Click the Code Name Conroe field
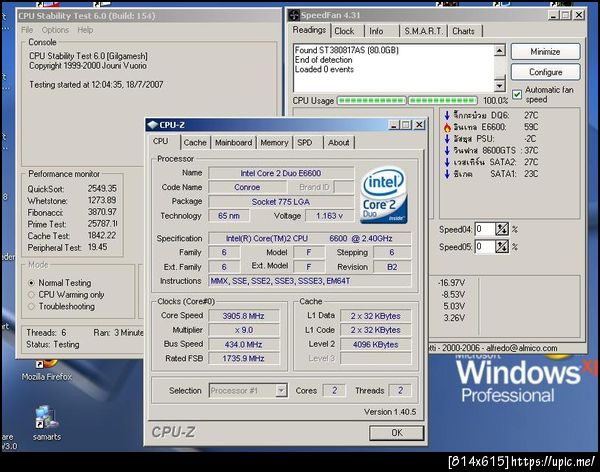 [x=247, y=188]
